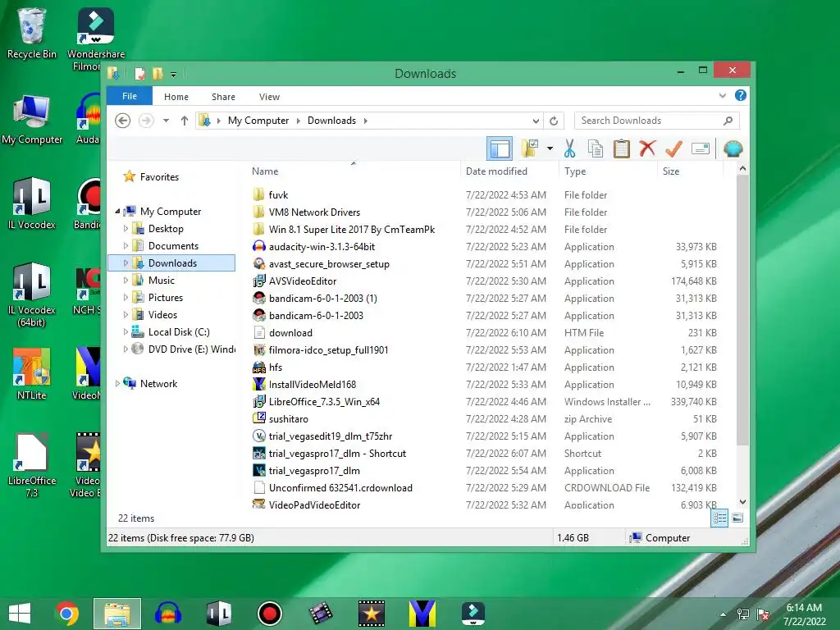Open the Windows Start button
The width and height of the screenshot is (840, 630).
tap(20, 614)
